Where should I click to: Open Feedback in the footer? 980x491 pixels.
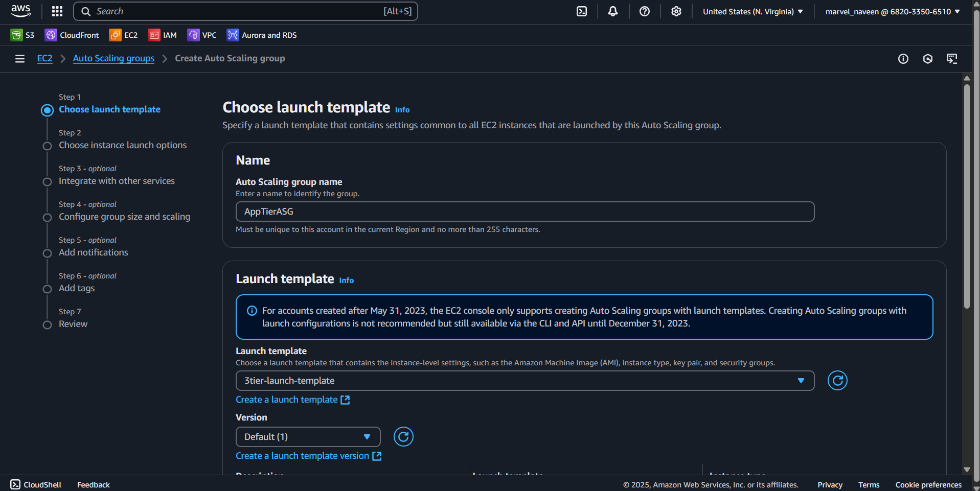tap(94, 484)
